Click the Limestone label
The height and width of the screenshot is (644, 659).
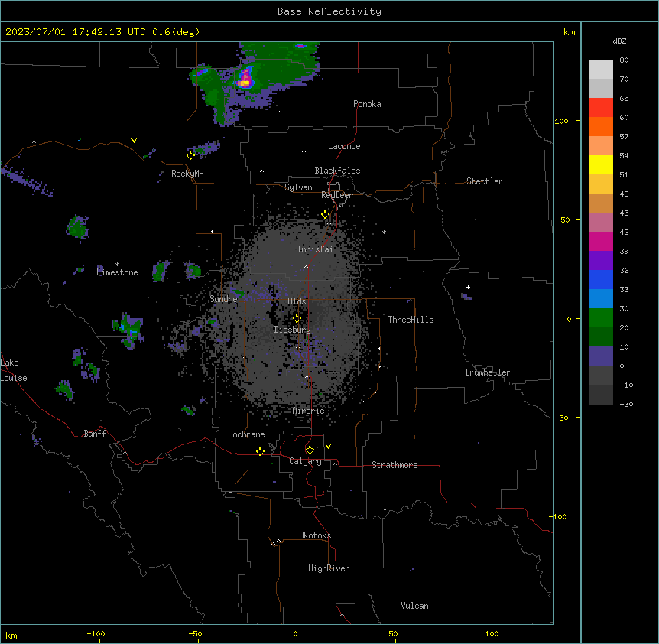(117, 272)
